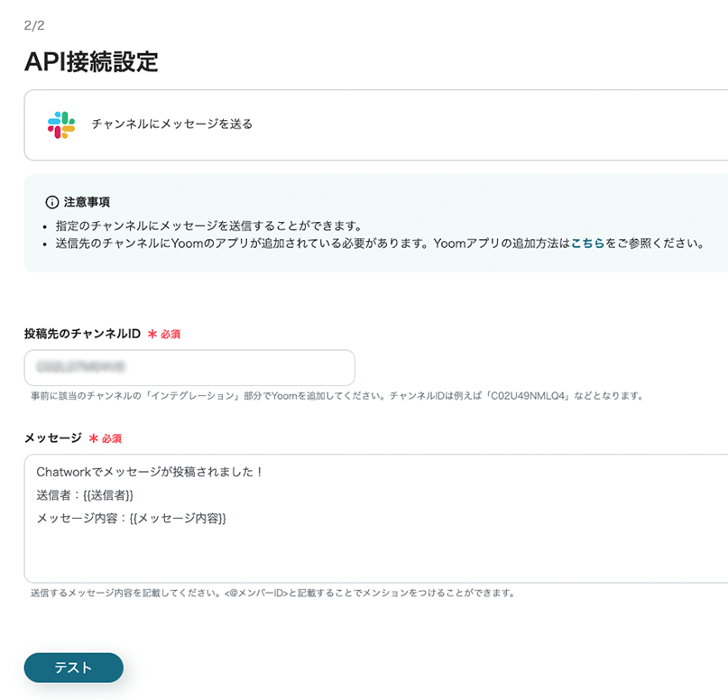Click the 必須 mark beside チャンネルID
Screen dimensions: 728x700
pyautogui.click(x=164, y=335)
